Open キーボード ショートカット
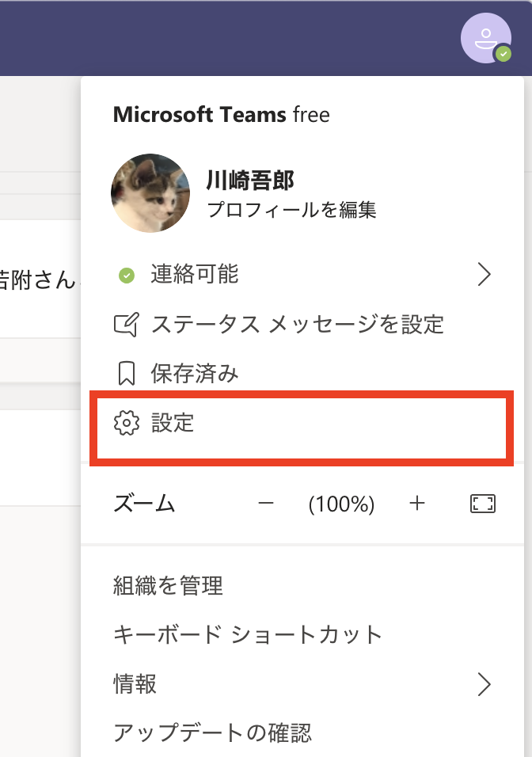The width and height of the screenshot is (532, 757). 248,634
